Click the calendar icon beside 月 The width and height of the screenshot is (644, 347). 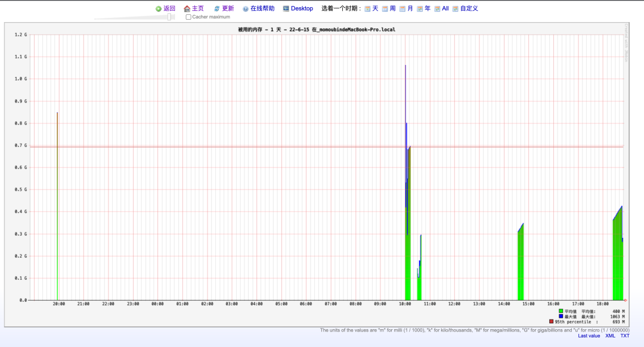[402, 8]
